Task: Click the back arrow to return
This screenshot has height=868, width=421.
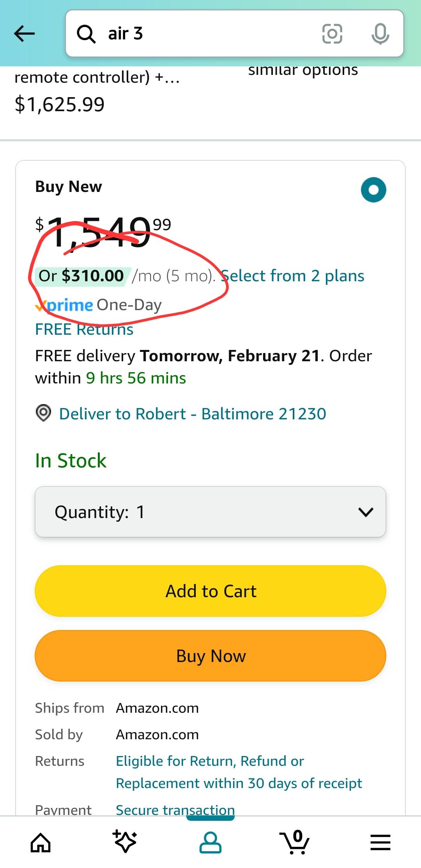Action: pos(24,34)
